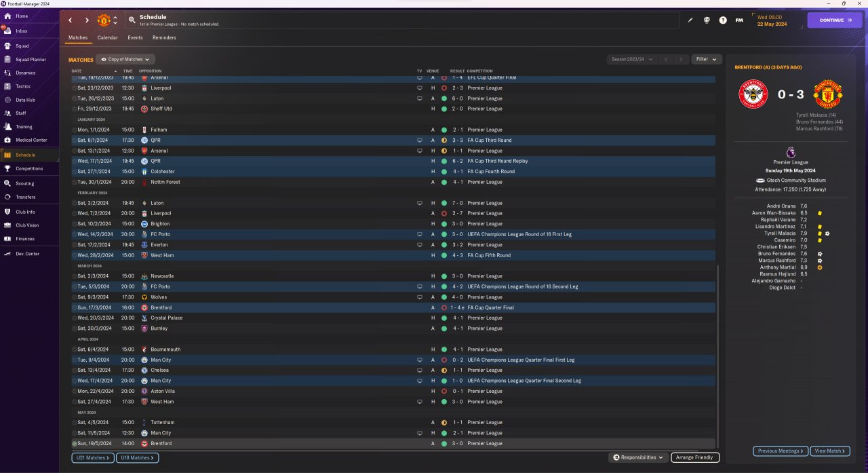The height and width of the screenshot is (473, 868).
Task: Switch to the Events tab
Action: tap(135, 38)
